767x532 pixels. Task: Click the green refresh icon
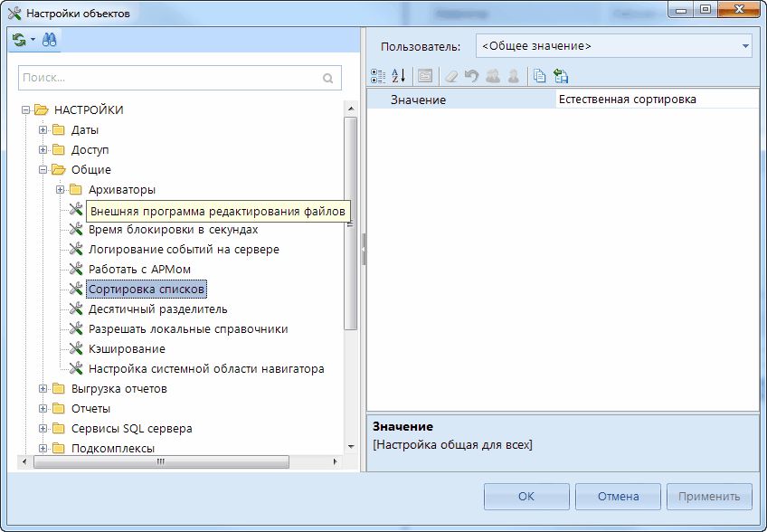click(x=19, y=40)
